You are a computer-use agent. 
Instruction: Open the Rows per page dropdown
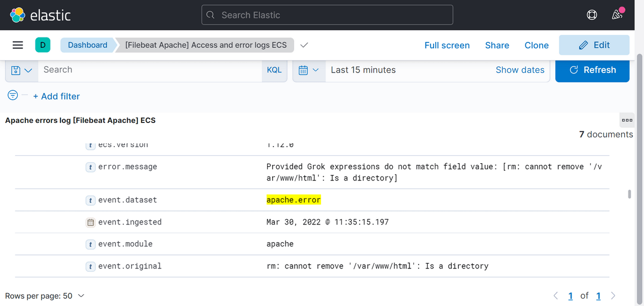[45, 296]
